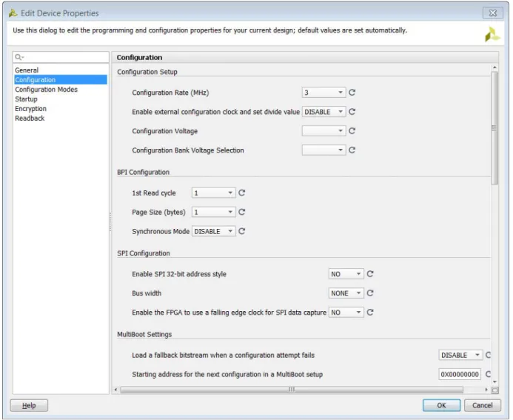Click vertical scrollbar up arrow

click(x=494, y=67)
